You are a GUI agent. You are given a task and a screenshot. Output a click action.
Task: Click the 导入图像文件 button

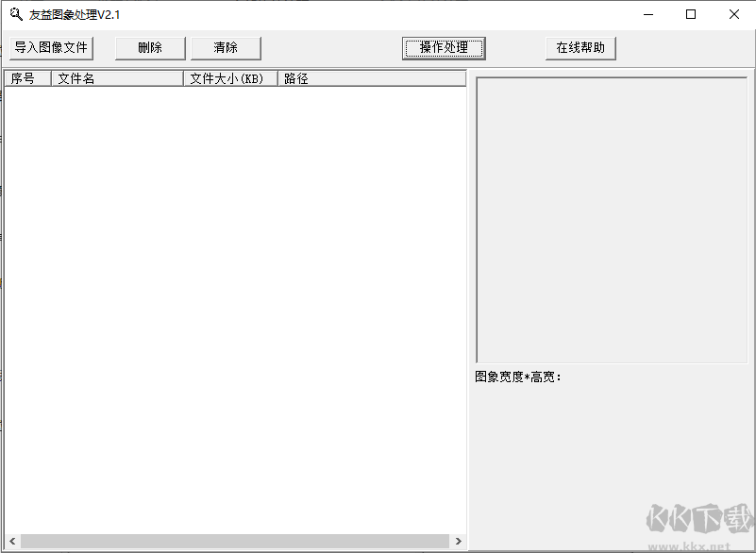(51, 48)
